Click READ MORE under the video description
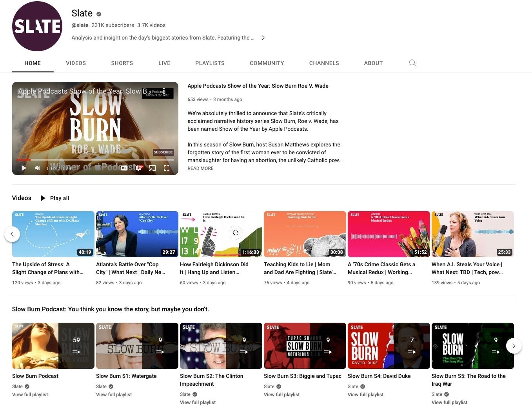532x410 pixels. click(x=200, y=168)
